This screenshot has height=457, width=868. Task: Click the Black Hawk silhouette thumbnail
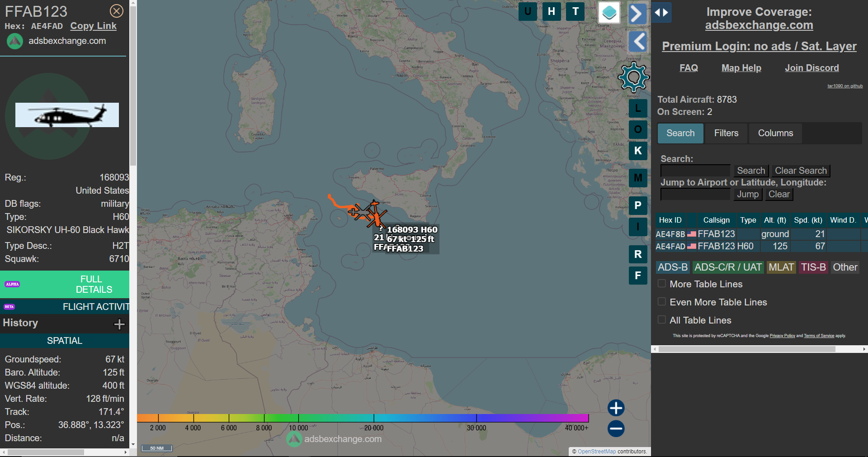point(67,115)
